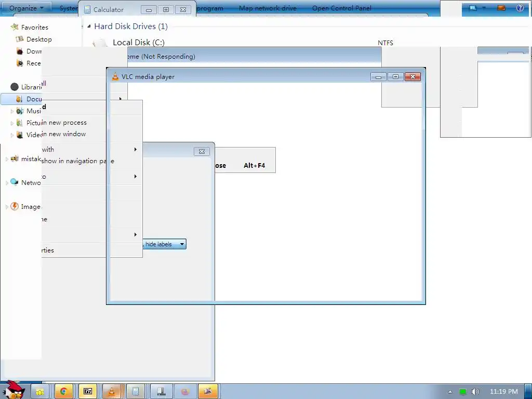532x399 pixels.
Task: Show hidden tray icons arrow
Action: (450, 392)
